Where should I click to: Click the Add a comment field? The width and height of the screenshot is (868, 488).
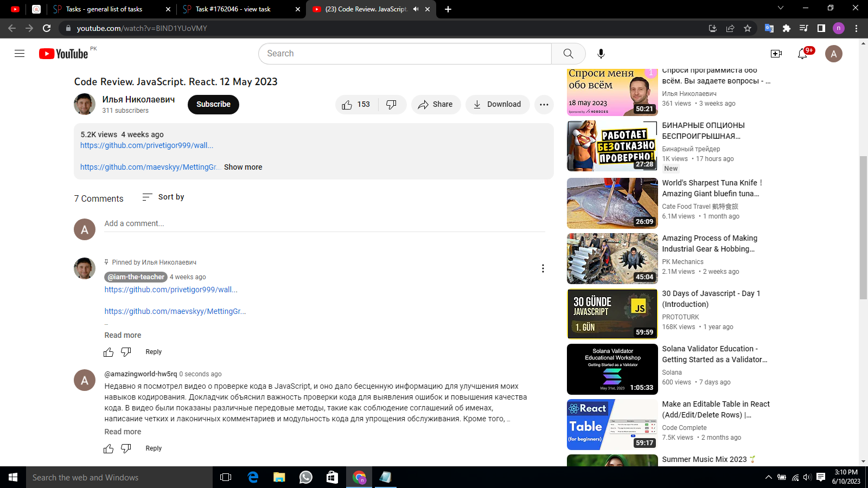tap(324, 224)
